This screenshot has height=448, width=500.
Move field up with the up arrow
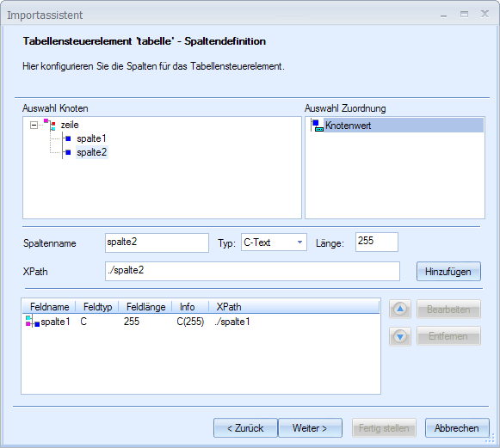400,309
